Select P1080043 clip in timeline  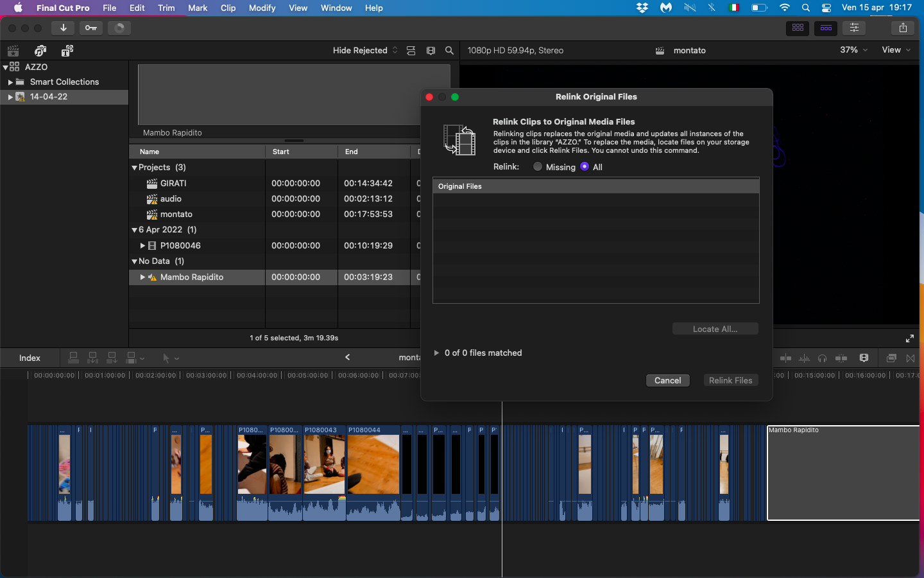pos(324,472)
